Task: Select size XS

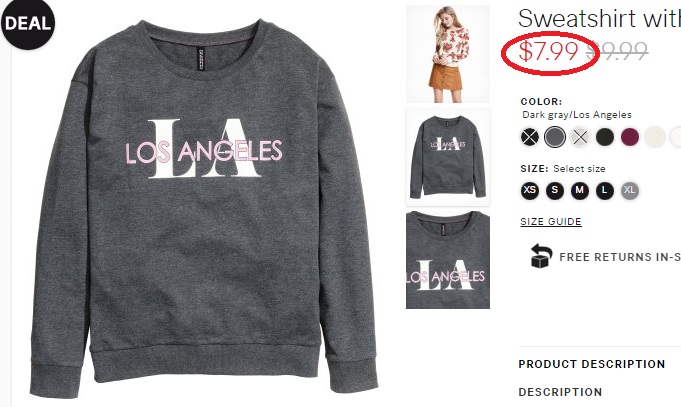Action: coord(529,190)
